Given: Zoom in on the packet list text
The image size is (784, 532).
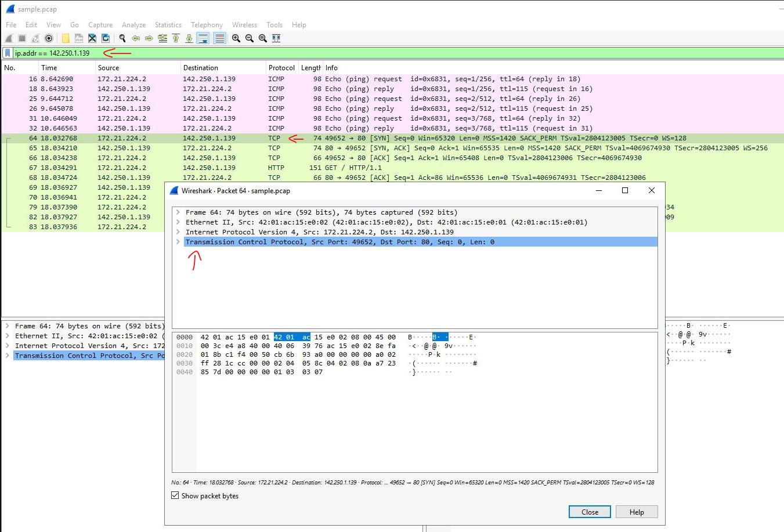Looking at the screenshot, I should (236, 38).
